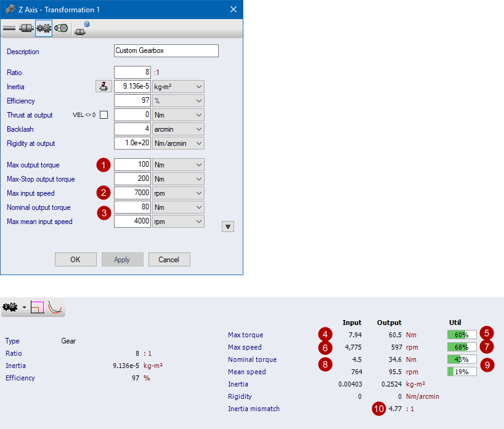
Task: Select the belt and pulley transformation icon
Action: click(60, 28)
